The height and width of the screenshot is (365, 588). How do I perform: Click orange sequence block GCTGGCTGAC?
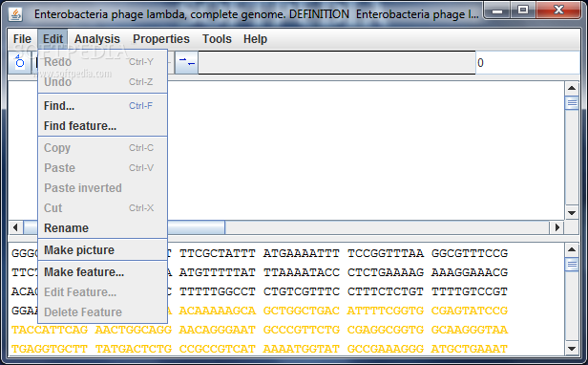pos(302,311)
